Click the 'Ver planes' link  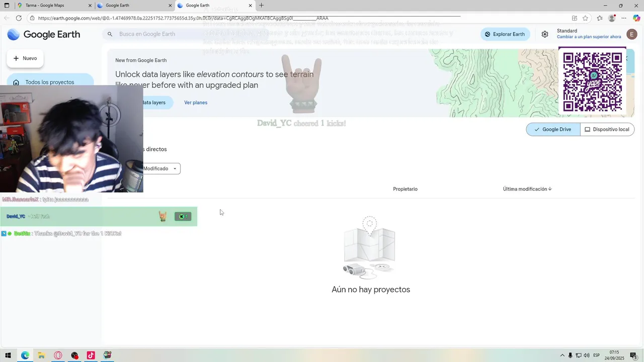click(196, 103)
